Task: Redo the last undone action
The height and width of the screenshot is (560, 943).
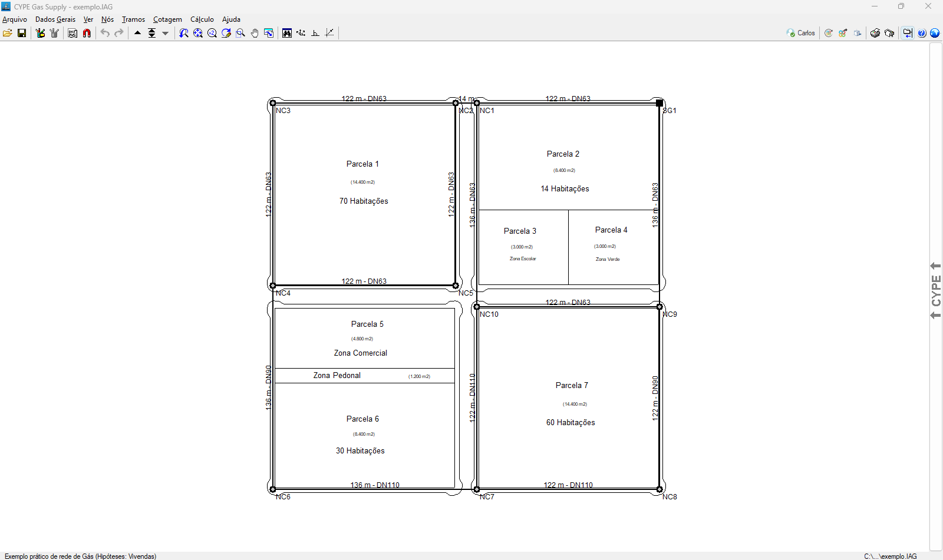Action: click(x=119, y=33)
